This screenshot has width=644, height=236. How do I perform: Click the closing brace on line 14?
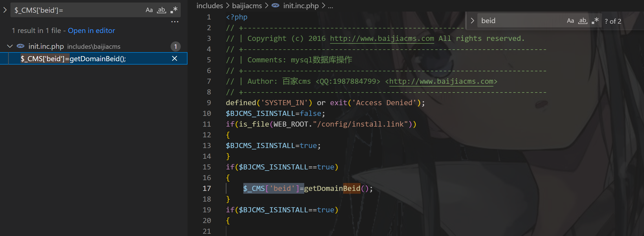pos(228,156)
